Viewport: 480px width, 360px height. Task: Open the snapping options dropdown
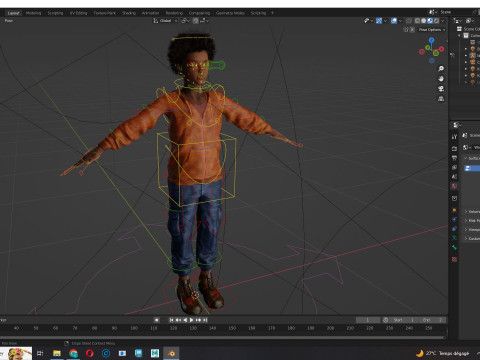(x=204, y=21)
